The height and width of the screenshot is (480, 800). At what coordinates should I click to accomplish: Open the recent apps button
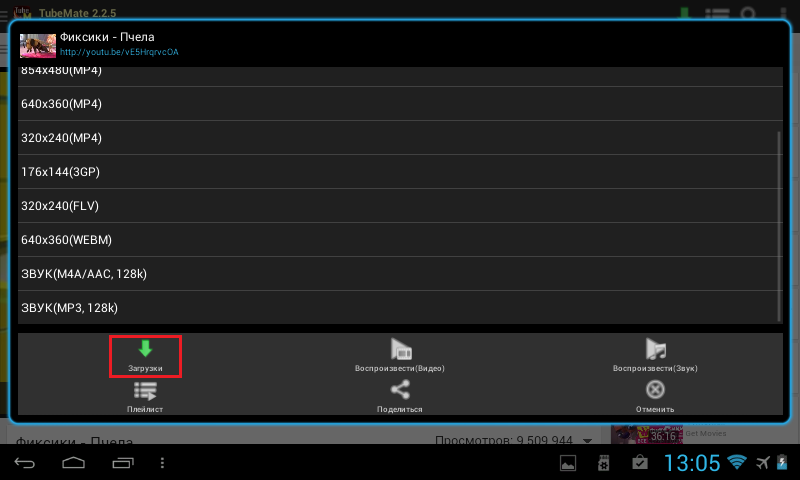(123, 463)
